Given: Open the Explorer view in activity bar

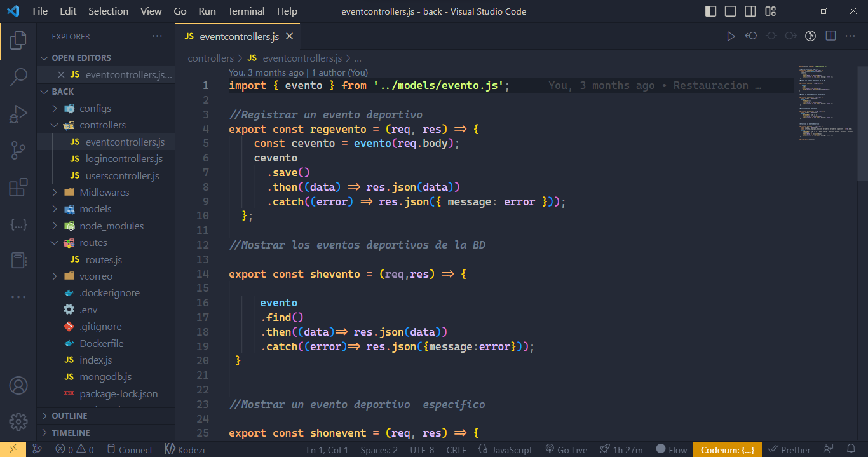Looking at the screenshot, I should [x=18, y=41].
